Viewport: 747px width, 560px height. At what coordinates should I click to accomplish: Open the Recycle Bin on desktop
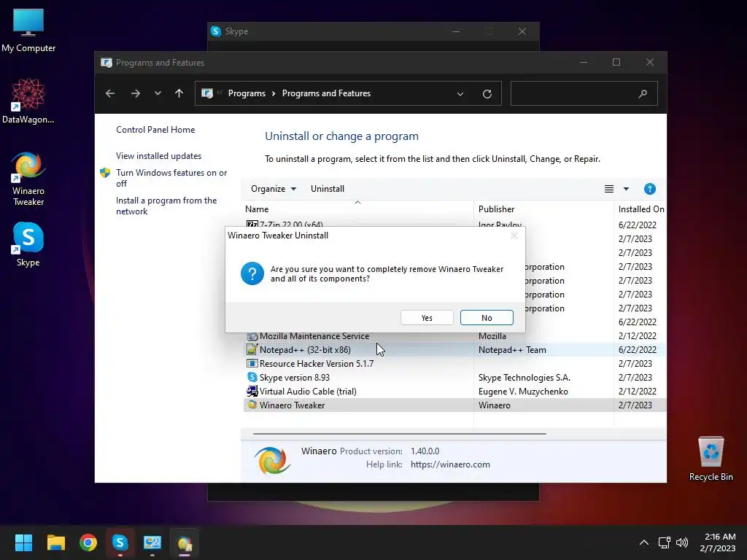point(711,459)
